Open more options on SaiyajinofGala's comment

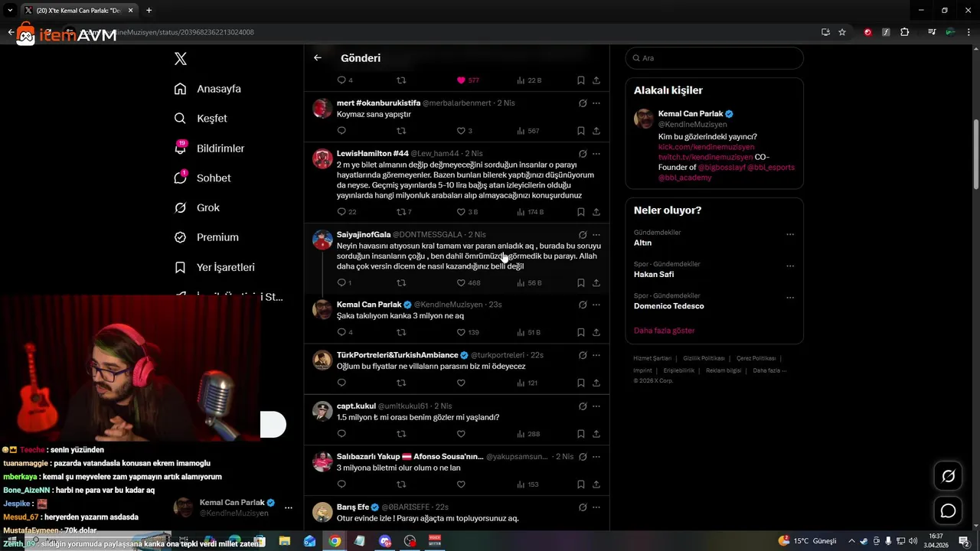pos(596,235)
